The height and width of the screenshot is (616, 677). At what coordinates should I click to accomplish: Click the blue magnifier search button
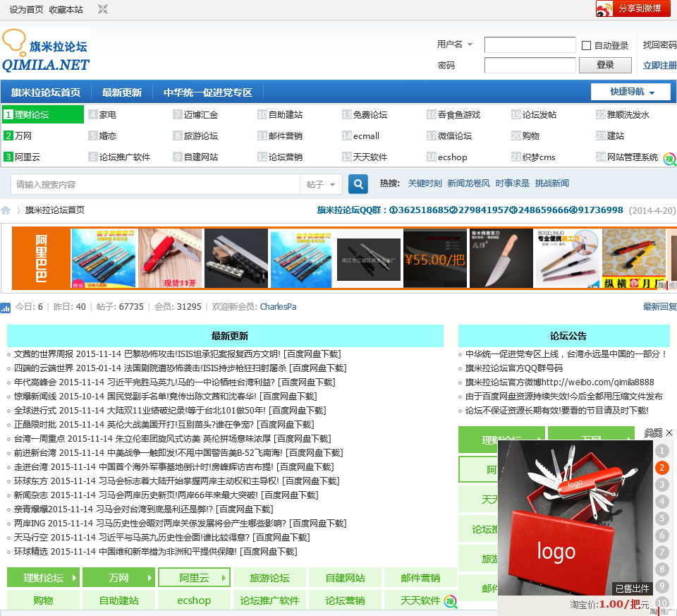[x=358, y=184]
